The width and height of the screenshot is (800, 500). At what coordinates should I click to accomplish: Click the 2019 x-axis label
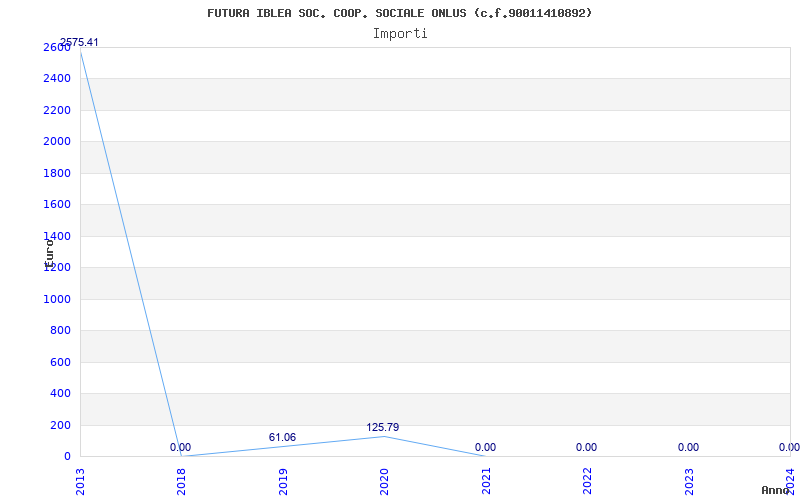pos(283,482)
